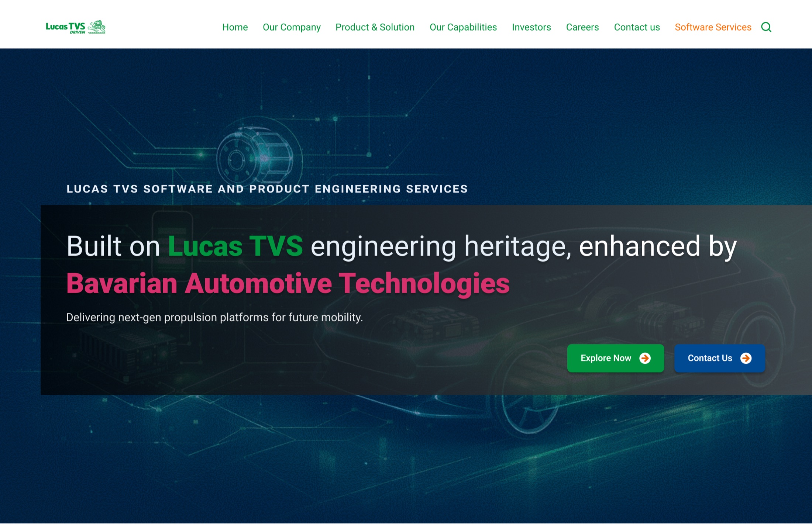Click the Lucas TVS logo
812x529 pixels.
pos(76,27)
